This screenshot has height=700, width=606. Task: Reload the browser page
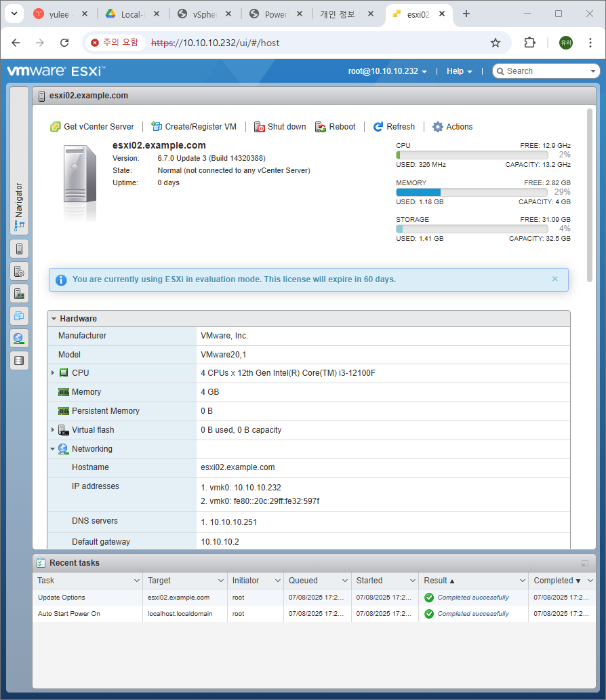point(64,43)
